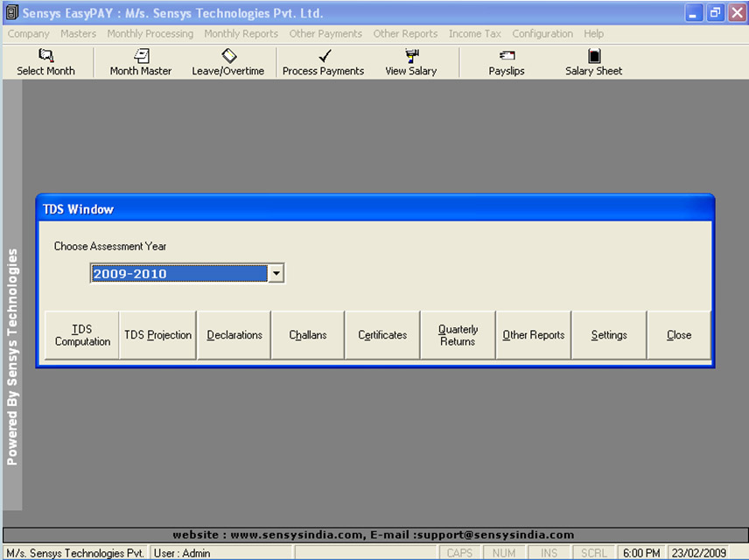Screen dimensions: 749x560
Task: Click the Leave/Overtime diamond icon
Action: coord(229,55)
